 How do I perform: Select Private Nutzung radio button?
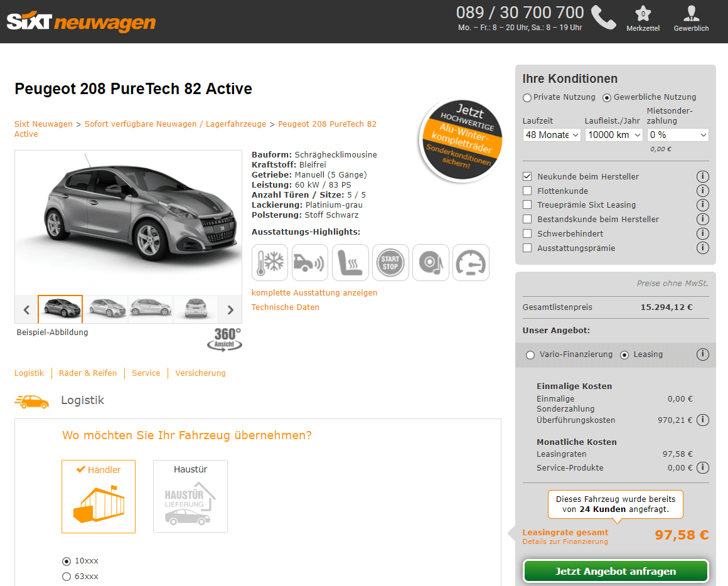point(527,97)
